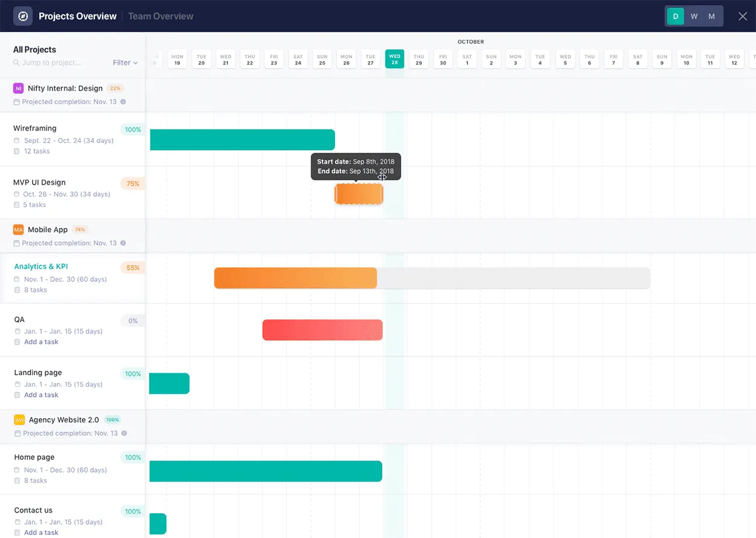756x538 pixels.
Task: Select the WED 28 date column header
Action: click(x=394, y=59)
